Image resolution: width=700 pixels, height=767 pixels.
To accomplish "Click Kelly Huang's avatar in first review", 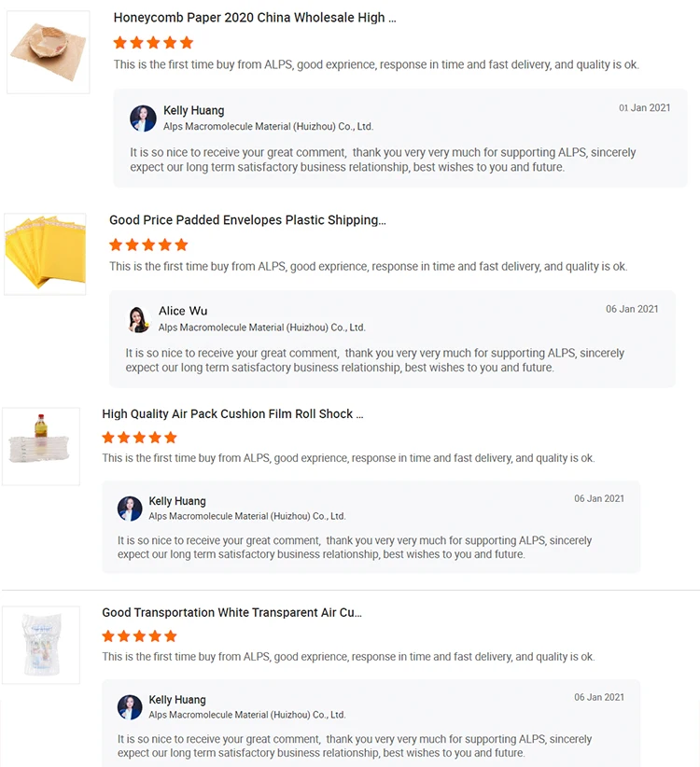I will tap(143, 119).
